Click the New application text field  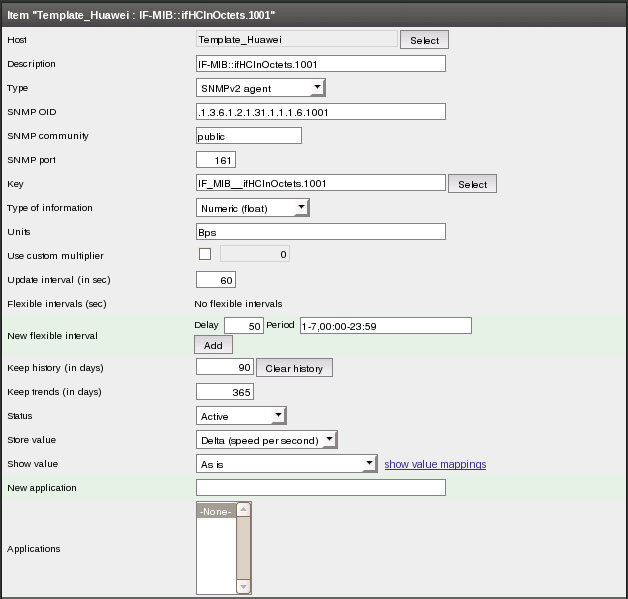coord(320,488)
